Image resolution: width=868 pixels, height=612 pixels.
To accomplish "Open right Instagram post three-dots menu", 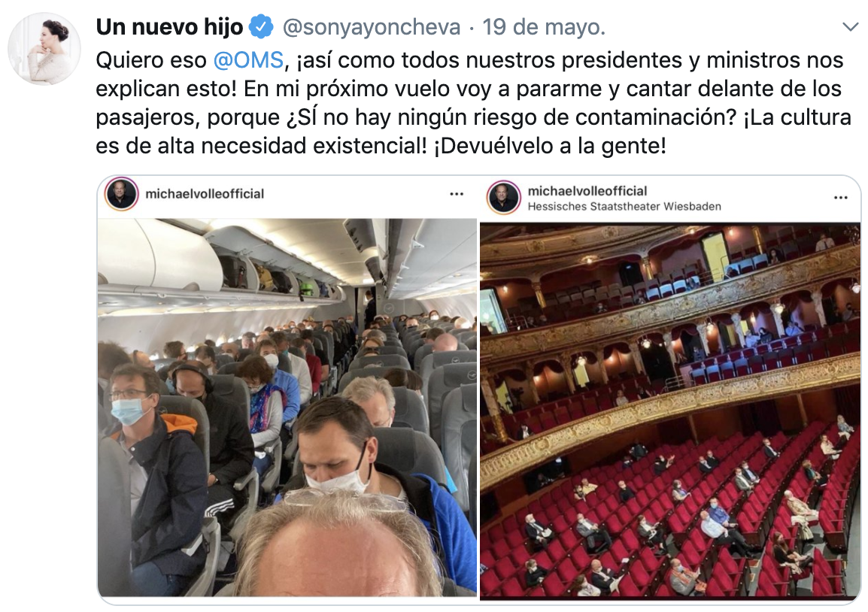I will tap(841, 198).
